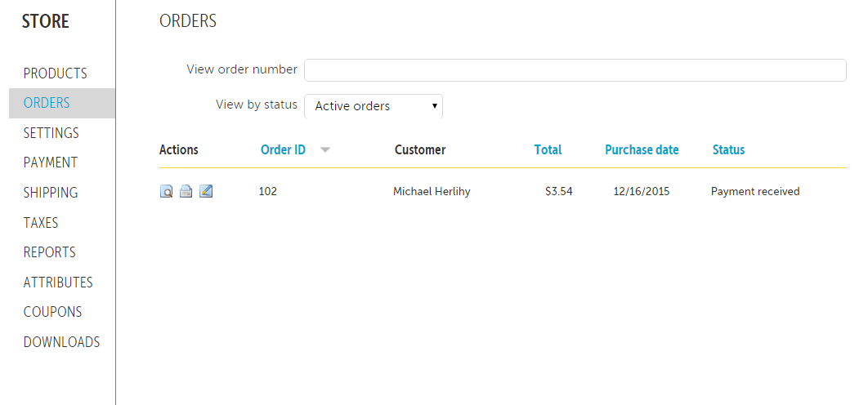Go to Coupons

point(52,312)
